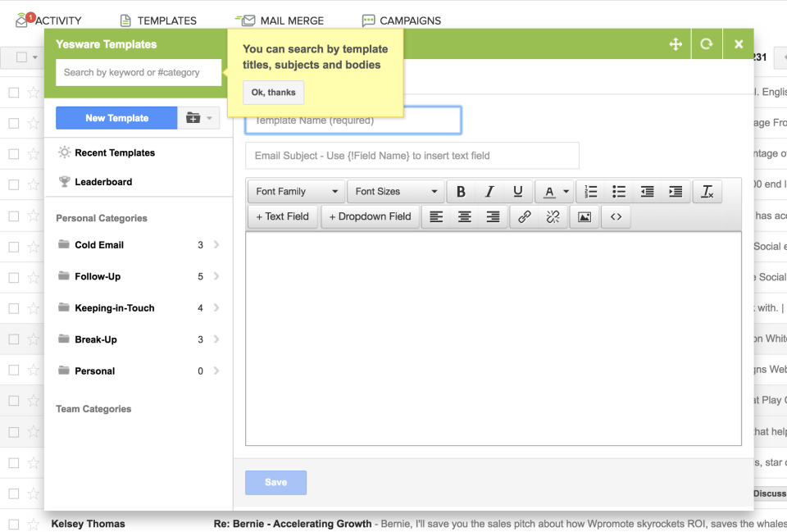Viewport: 787px width, 532px height.
Task: Dismiss the tip with Ok, thanks
Action: (273, 93)
